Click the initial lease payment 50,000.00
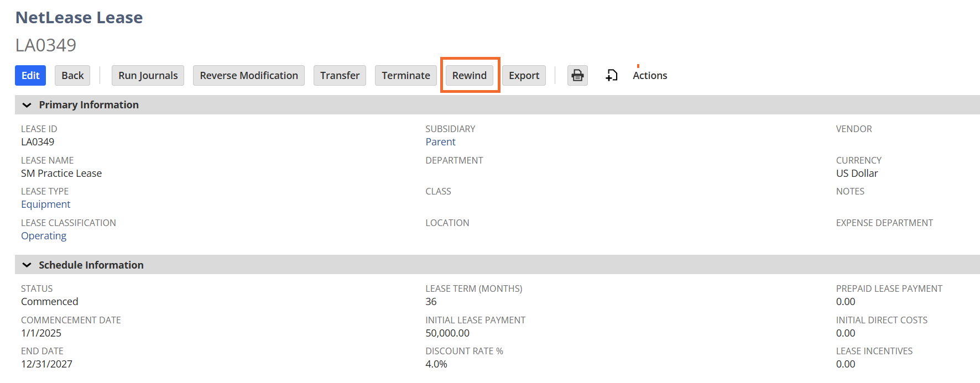980x383 pixels. pos(447,333)
